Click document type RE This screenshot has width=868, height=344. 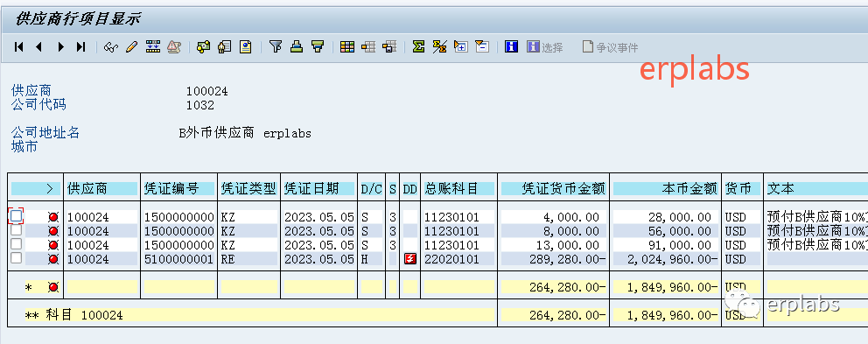click(227, 259)
